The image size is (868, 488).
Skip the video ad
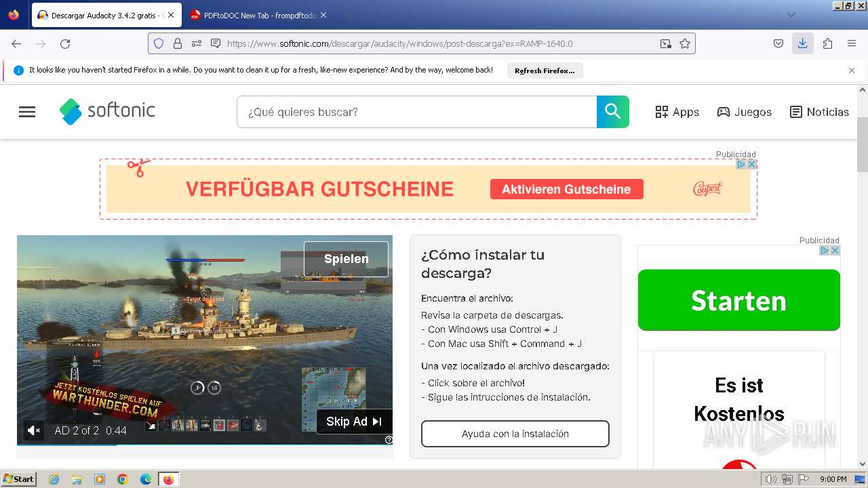click(354, 422)
